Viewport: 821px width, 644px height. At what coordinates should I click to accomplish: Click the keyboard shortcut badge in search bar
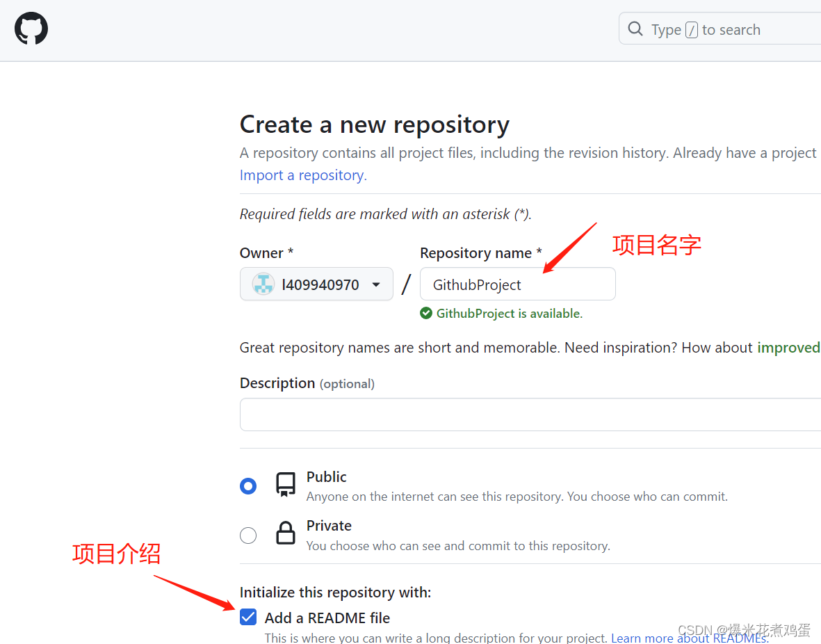pos(690,29)
